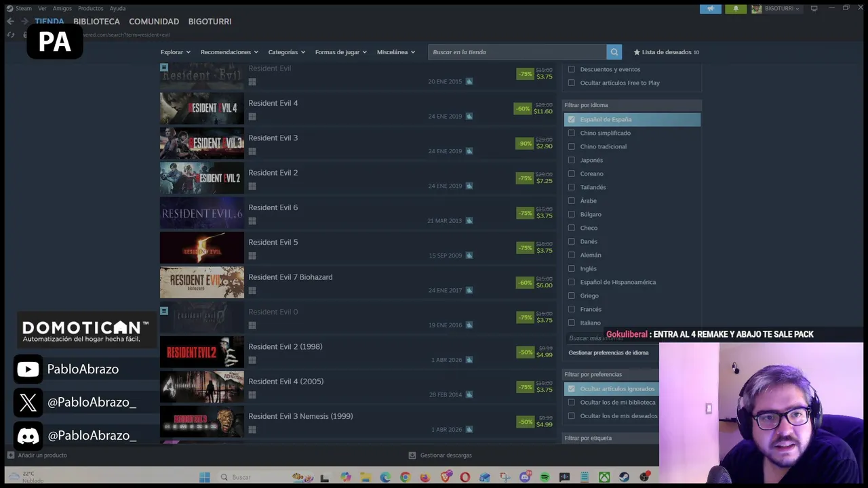Open File Explorer from the taskbar
The height and width of the screenshot is (488, 868).
(x=366, y=477)
